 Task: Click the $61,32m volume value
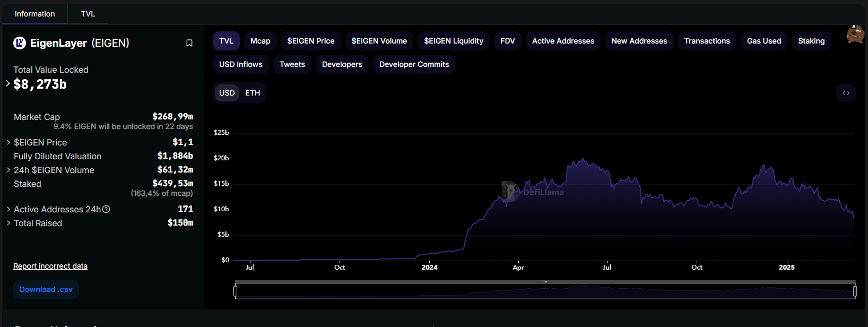click(175, 170)
